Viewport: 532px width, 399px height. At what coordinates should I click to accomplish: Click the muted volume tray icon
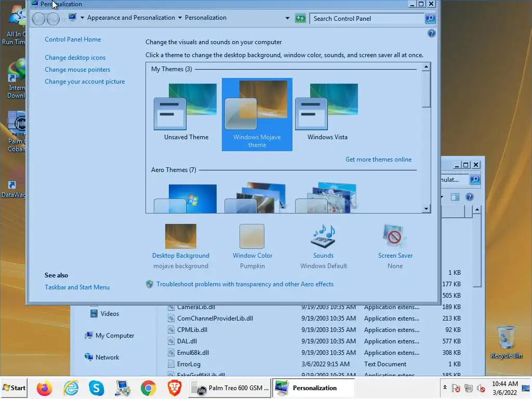(481, 388)
